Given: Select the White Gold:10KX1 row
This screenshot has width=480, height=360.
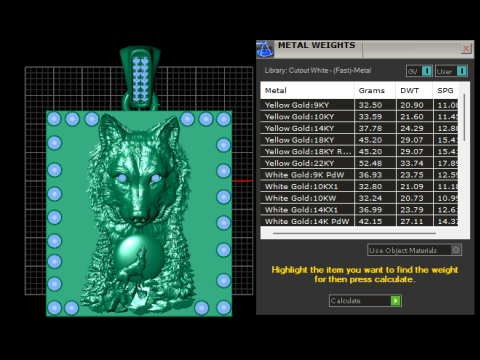Looking at the screenshot, I should click(x=359, y=187).
